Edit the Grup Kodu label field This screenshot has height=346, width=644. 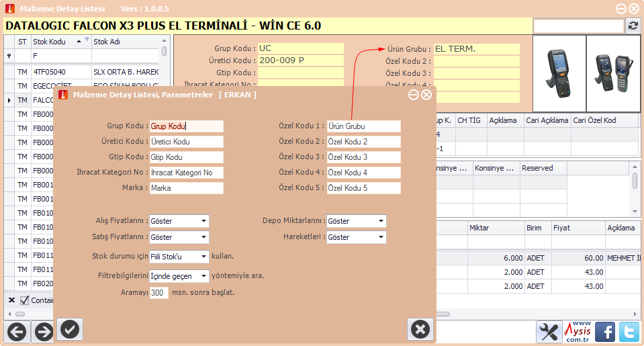(187, 126)
